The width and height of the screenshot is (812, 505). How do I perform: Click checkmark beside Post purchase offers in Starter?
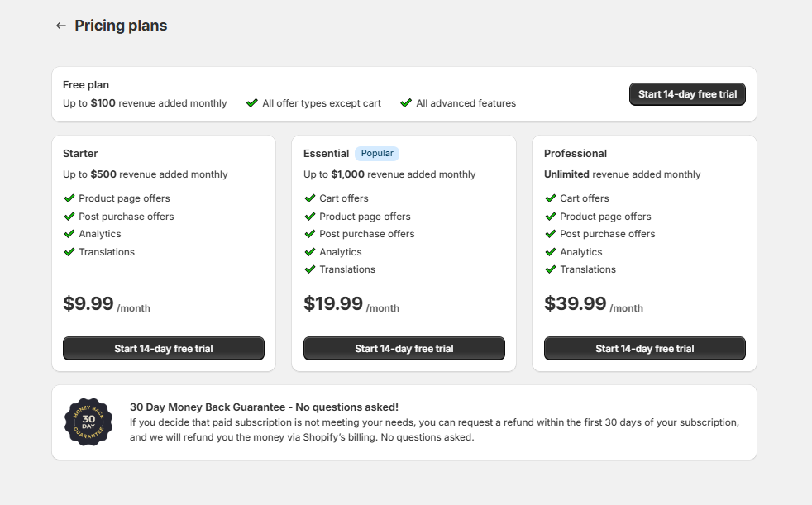coord(69,217)
